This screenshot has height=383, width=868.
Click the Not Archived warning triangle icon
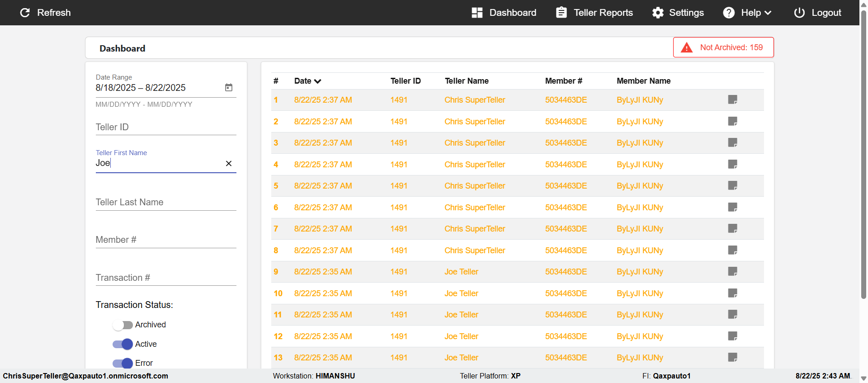point(687,47)
